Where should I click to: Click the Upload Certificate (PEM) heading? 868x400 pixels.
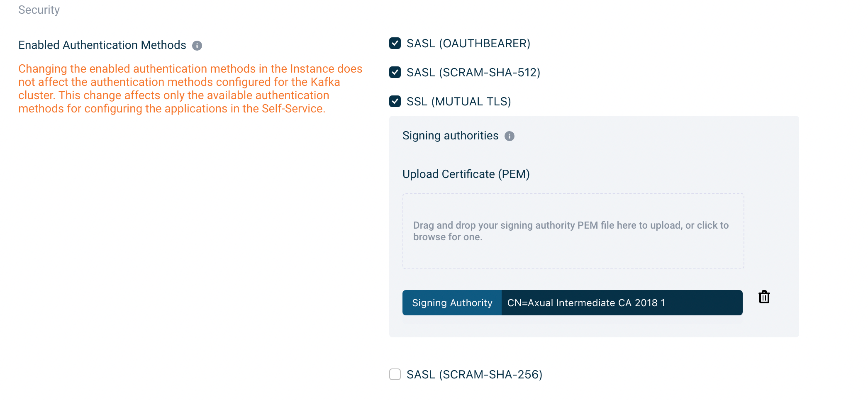click(466, 174)
